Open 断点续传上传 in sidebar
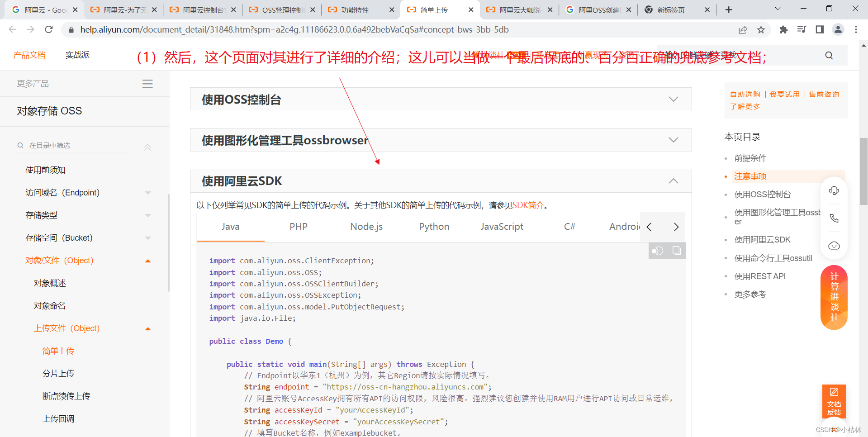Screen dimensions: 868x437 click(66, 396)
